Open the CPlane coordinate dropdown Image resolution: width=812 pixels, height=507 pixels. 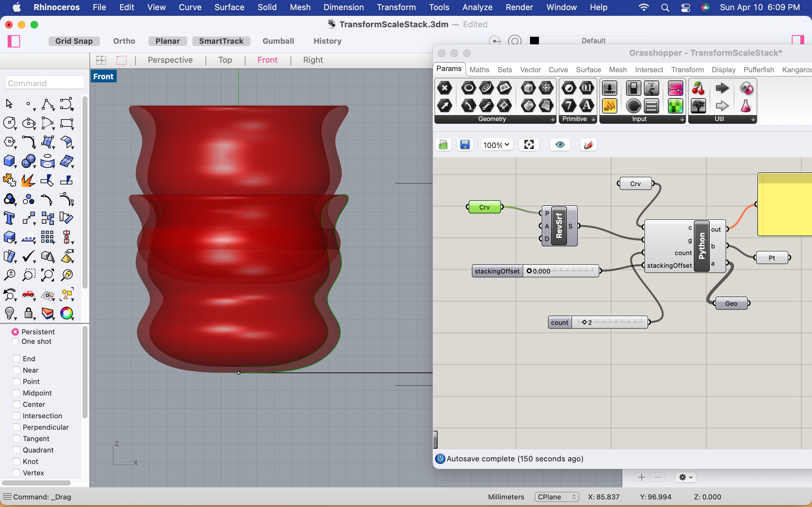click(x=556, y=497)
